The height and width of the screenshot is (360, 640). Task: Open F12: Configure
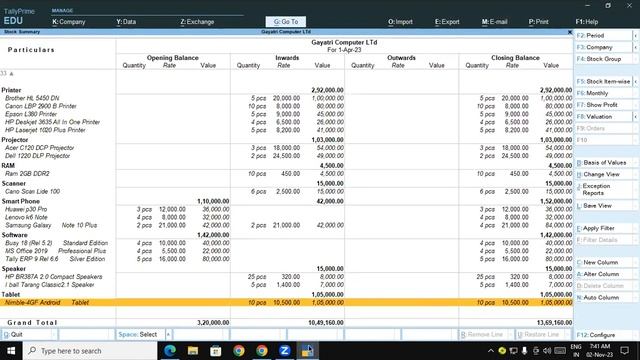click(x=604, y=335)
